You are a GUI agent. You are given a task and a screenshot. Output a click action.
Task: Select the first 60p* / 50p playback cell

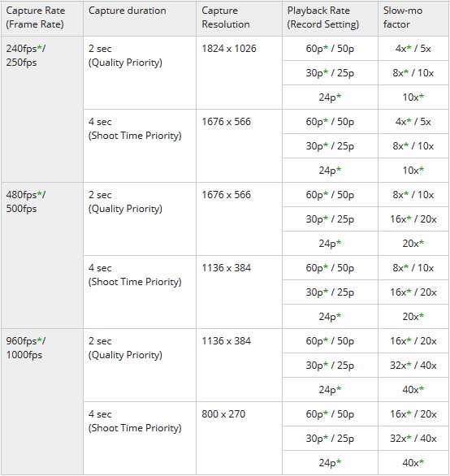pos(330,49)
